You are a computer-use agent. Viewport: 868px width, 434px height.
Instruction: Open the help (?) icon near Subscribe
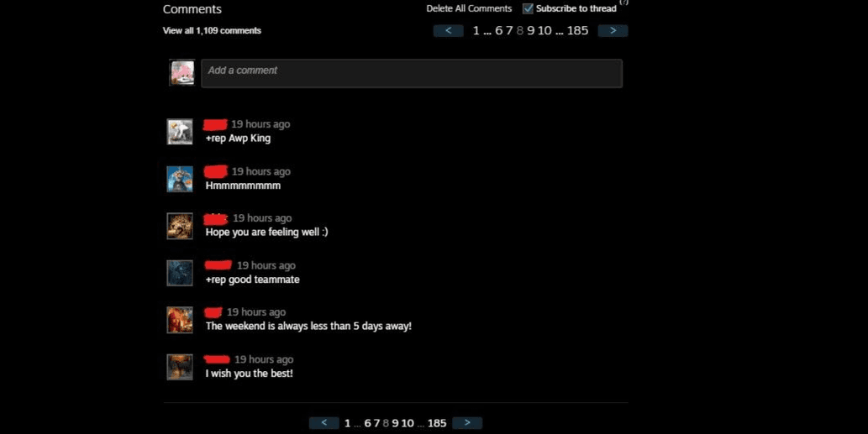(x=623, y=3)
